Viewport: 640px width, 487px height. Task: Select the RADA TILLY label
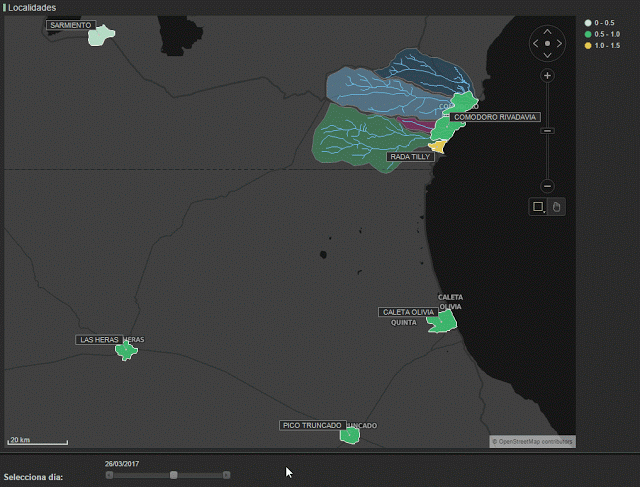pyautogui.click(x=410, y=157)
